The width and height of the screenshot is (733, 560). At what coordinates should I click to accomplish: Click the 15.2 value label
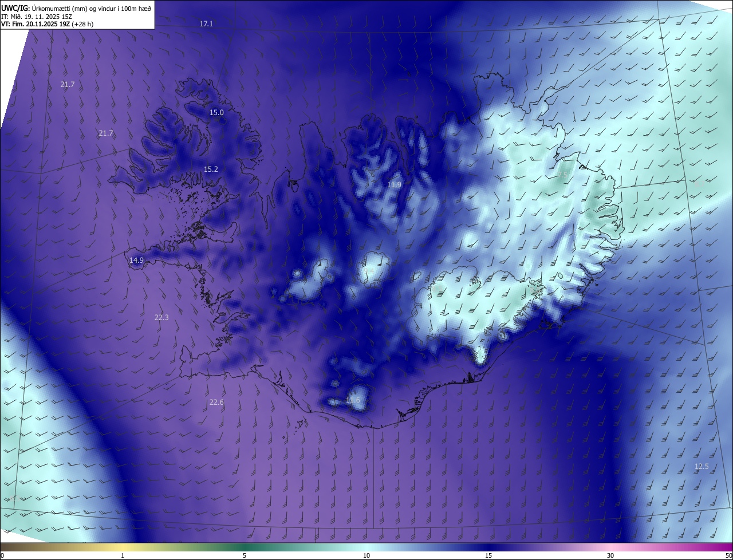(x=211, y=169)
